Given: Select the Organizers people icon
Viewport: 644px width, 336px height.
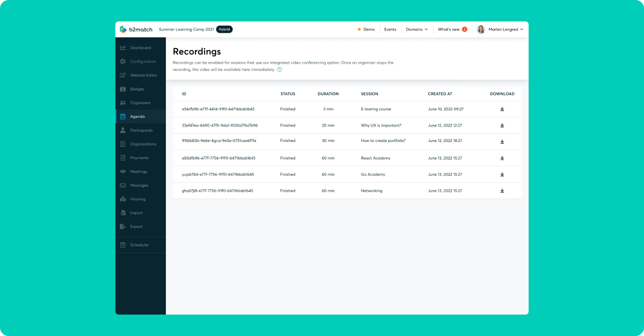Looking at the screenshot, I should 122,102.
